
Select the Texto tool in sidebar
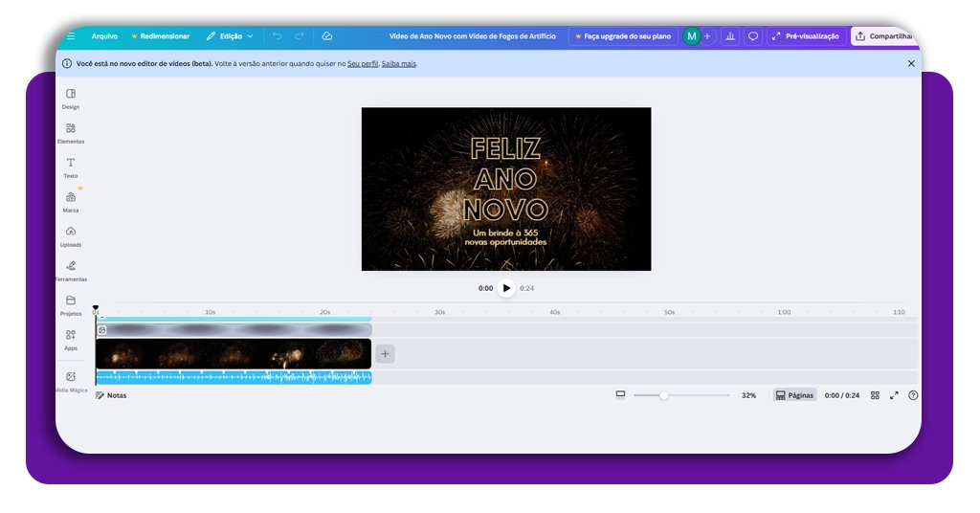(x=71, y=167)
